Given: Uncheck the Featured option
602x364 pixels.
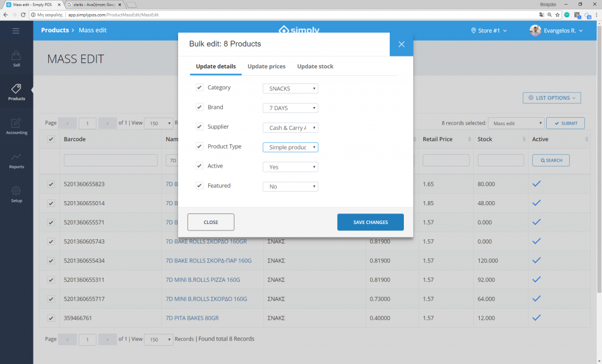Looking at the screenshot, I should pyautogui.click(x=199, y=185).
